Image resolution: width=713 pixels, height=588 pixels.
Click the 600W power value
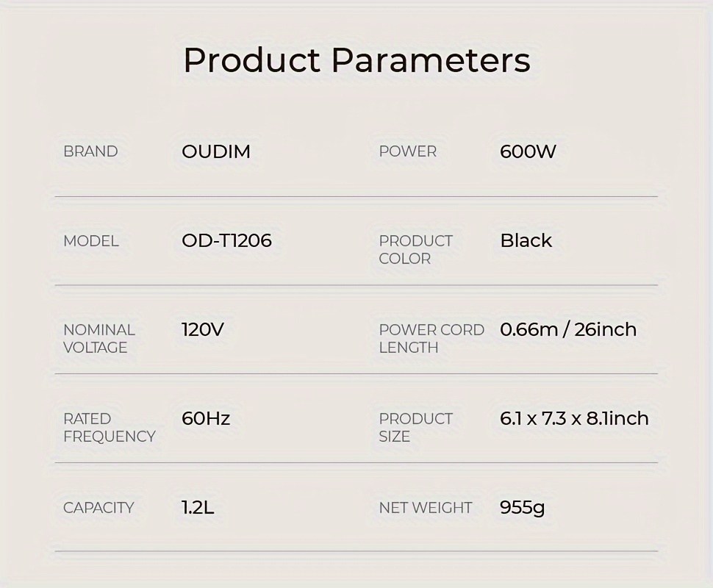(x=528, y=151)
